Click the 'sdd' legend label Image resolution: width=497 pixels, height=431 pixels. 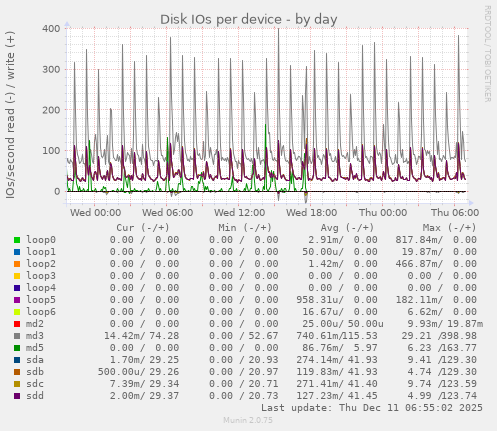click(35, 396)
